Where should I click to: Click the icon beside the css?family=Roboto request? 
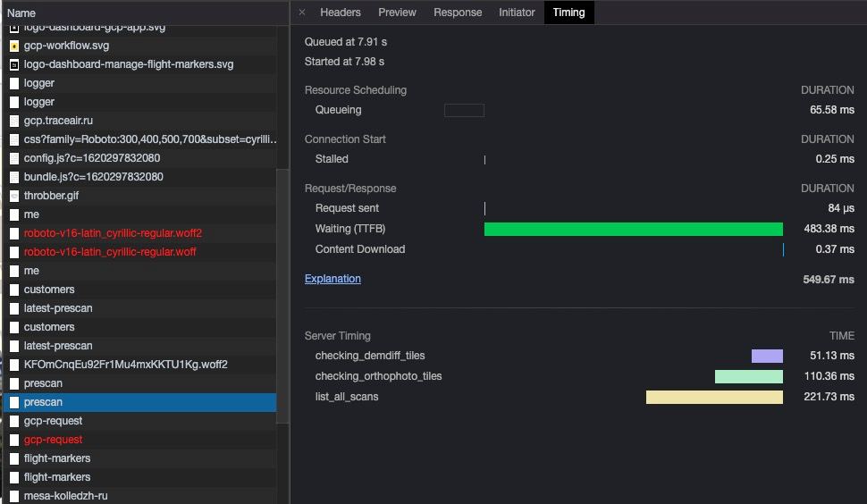[14, 139]
